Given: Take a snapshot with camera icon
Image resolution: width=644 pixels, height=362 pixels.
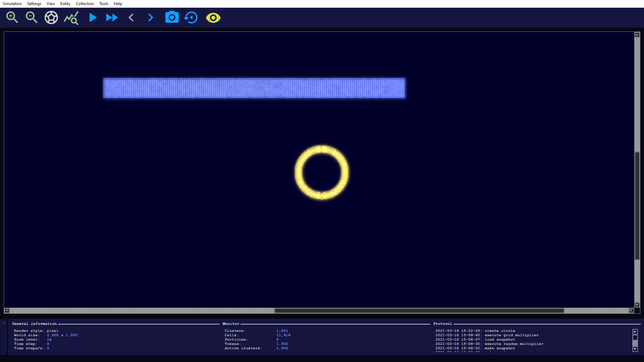Looking at the screenshot, I should pos(172,17).
